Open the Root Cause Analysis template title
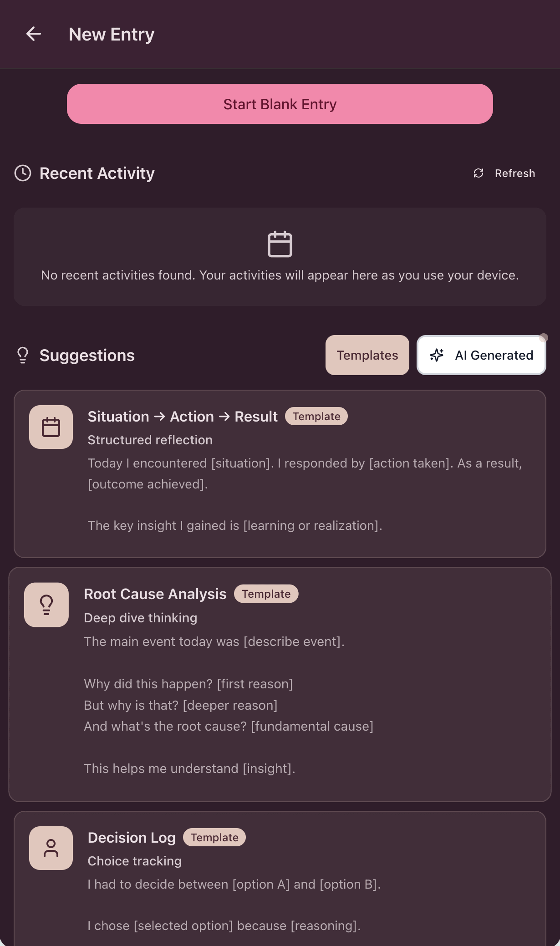 coord(155,594)
